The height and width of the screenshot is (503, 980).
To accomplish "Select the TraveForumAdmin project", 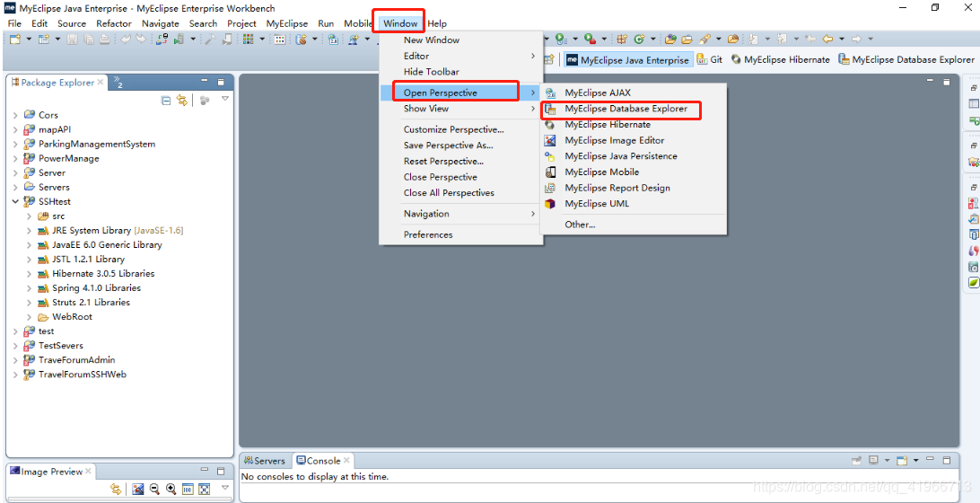I will (x=77, y=359).
